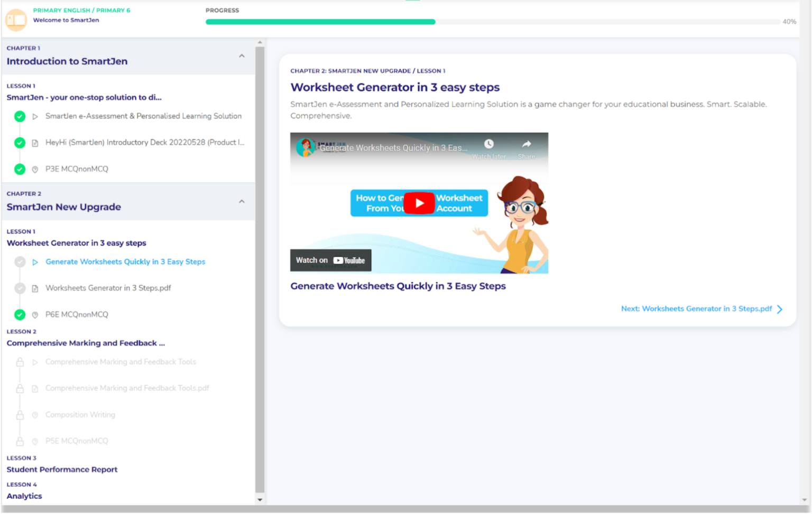Click the quiz pin icon next to P6E MCQnonMCQ
This screenshot has height=514, width=812.
tap(35, 314)
